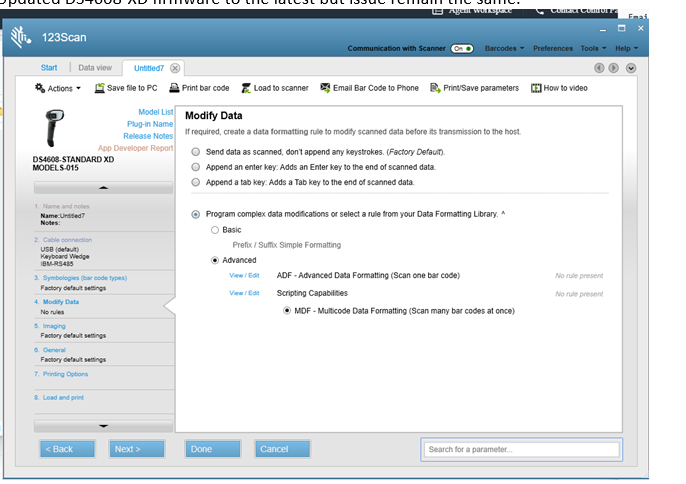The height and width of the screenshot is (484, 686).
Task: Go to step 8 Load and print
Action: click(x=63, y=398)
